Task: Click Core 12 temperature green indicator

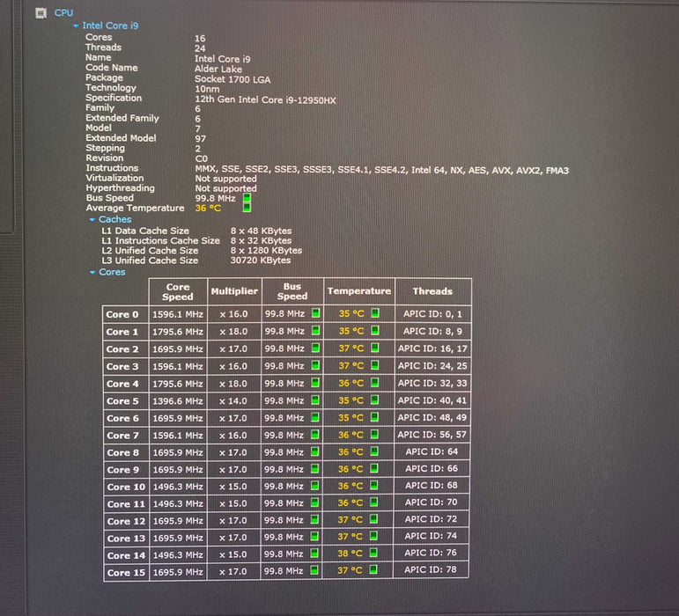Action: click(373, 519)
